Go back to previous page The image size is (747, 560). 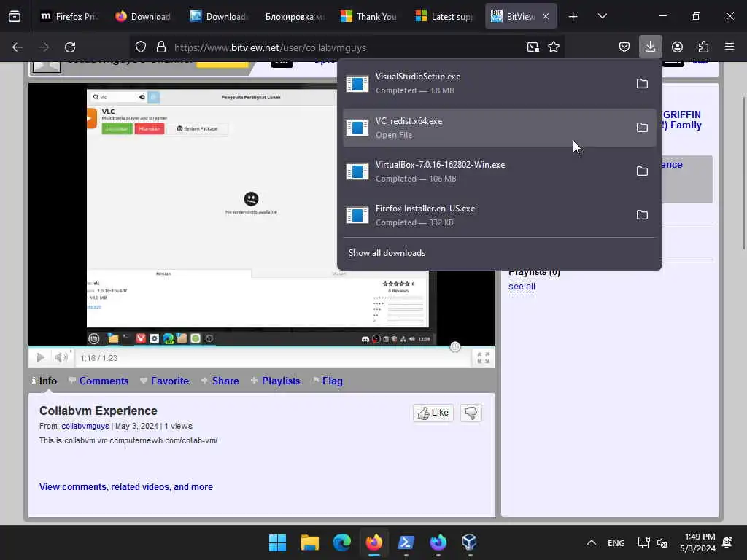pos(18,47)
